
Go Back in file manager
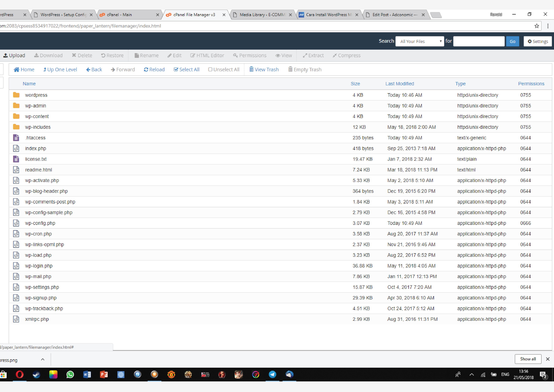[94, 70]
